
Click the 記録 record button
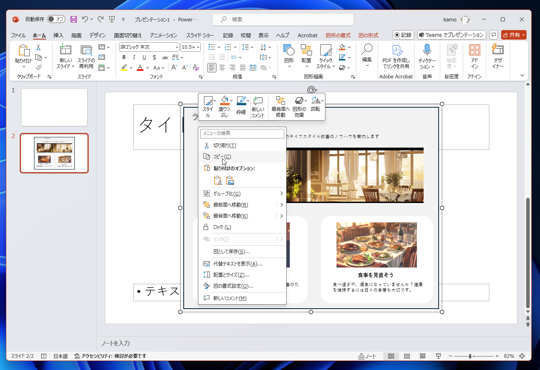403,35
